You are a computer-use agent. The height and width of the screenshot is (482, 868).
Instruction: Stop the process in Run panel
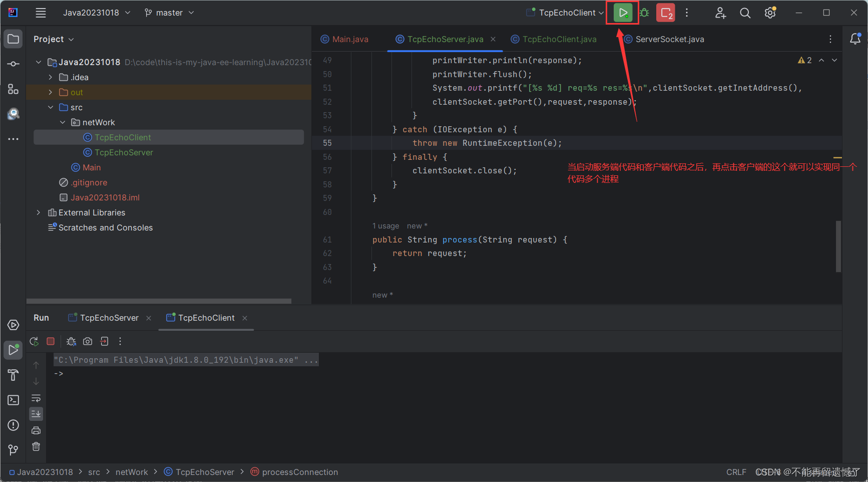pyautogui.click(x=51, y=341)
